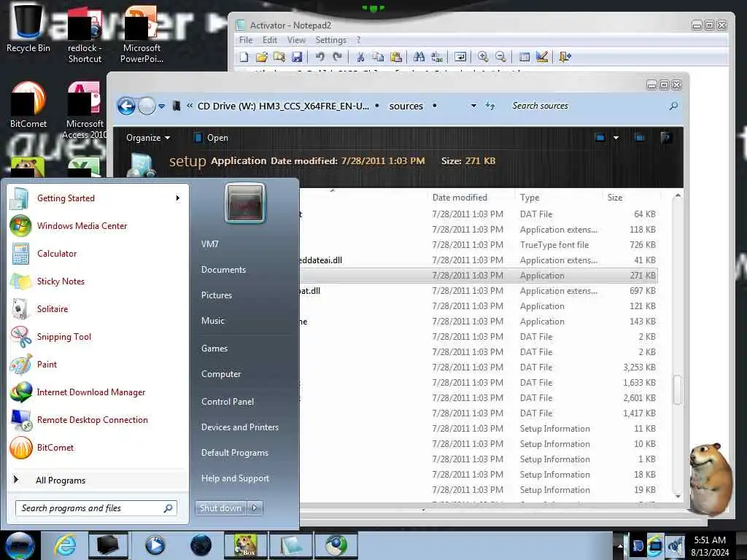Screen dimensions: 747x560
Task: Open Sticky Notes from Start menu
Action: coord(98,281)
